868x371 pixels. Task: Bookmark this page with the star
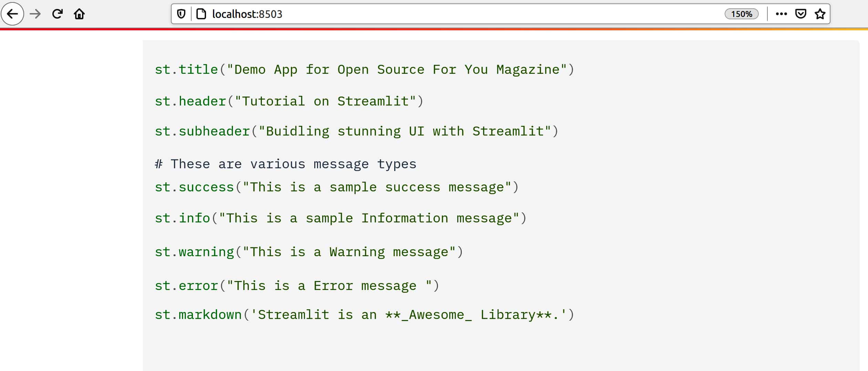pyautogui.click(x=820, y=14)
